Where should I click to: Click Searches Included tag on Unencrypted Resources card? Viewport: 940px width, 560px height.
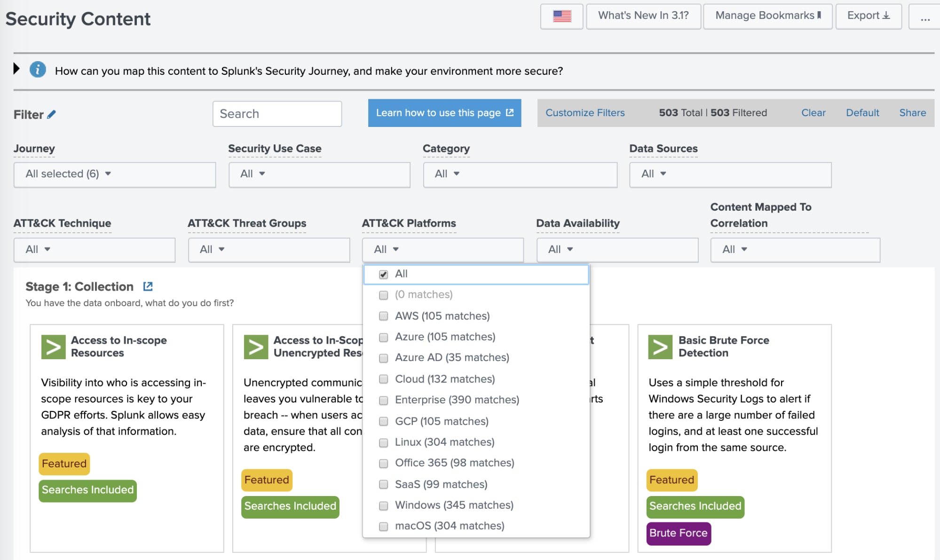pos(290,507)
